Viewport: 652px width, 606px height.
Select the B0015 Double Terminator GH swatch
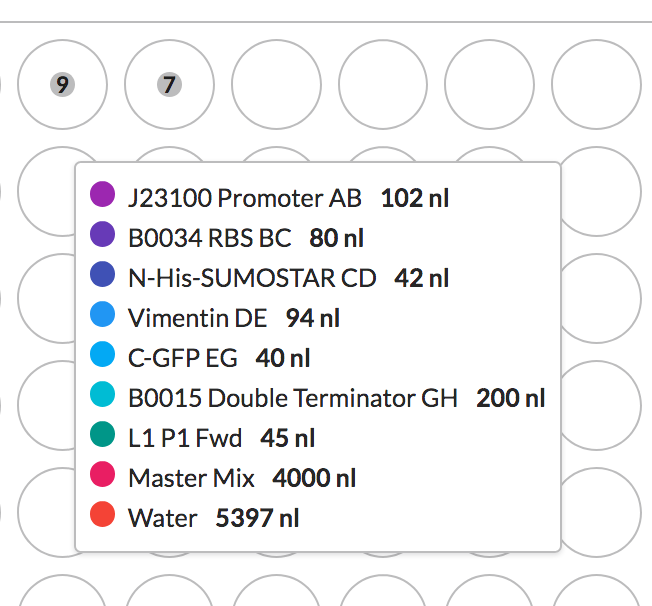(103, 397)
